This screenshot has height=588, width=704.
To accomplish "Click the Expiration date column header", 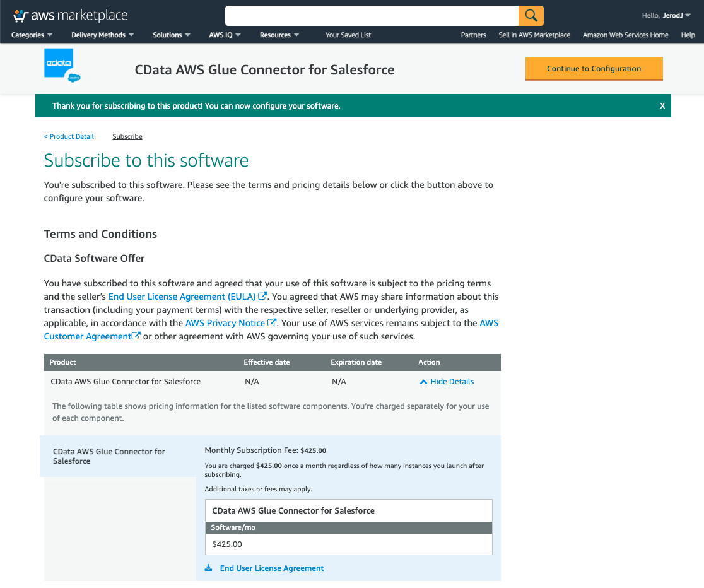I will 356,362.
